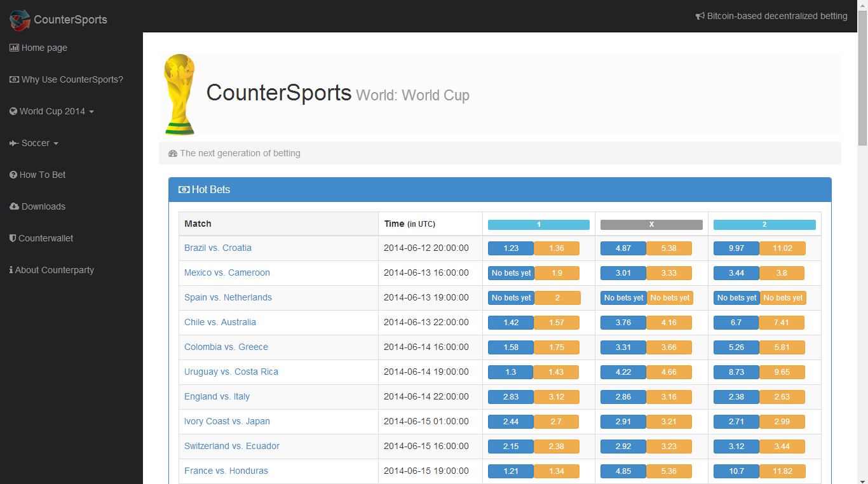Click the 1.42 odds for Chile vs. Australia
Image resolution: width=868 pixels, height=484 pixels.
click(511, 323)
